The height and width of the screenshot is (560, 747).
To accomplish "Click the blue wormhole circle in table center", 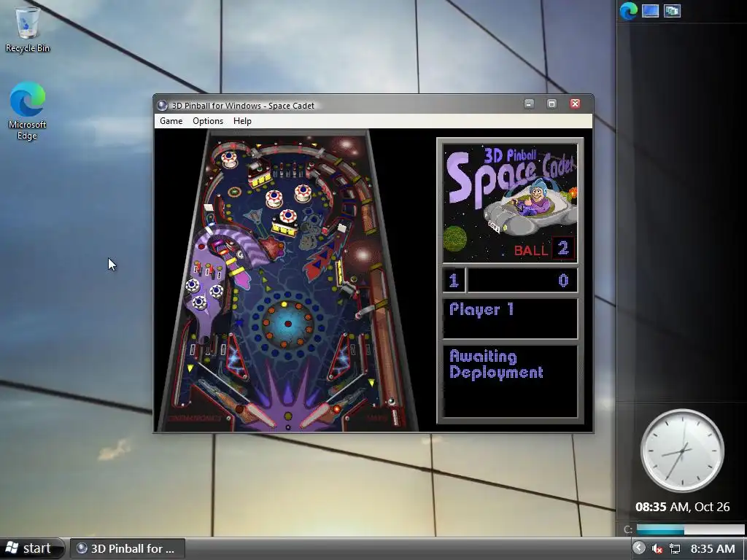I will point(287,324).
